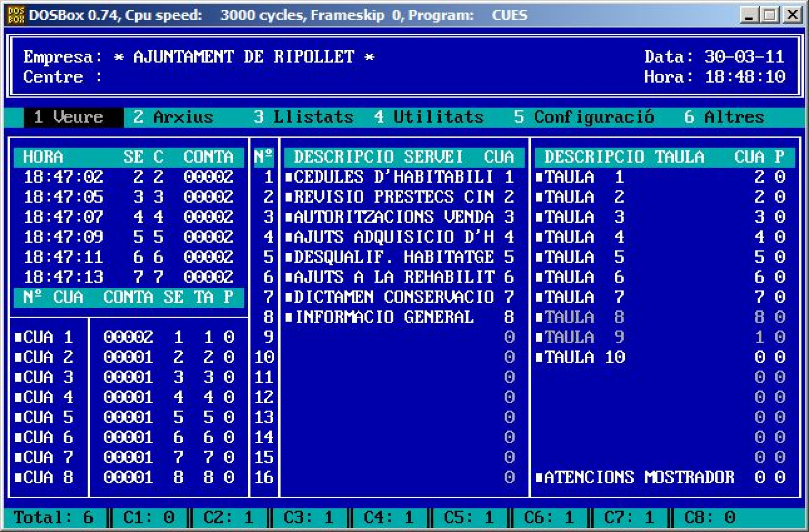Click bullet before INFORMACIO GENERAL

289,317
